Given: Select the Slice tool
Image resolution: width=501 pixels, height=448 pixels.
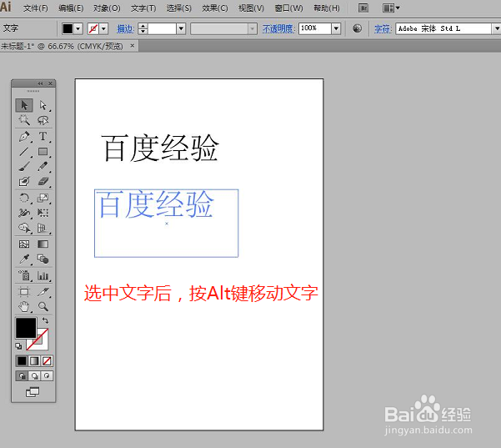Looking at the screenshot, I should (43, 292).
